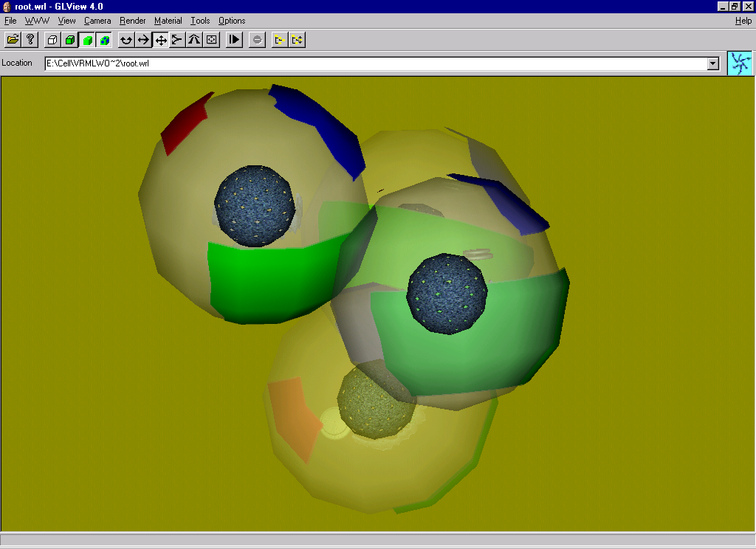The image size is (756, 549).
Task: Switch to wireframe cube render mode
Action: tap(53, 40)
